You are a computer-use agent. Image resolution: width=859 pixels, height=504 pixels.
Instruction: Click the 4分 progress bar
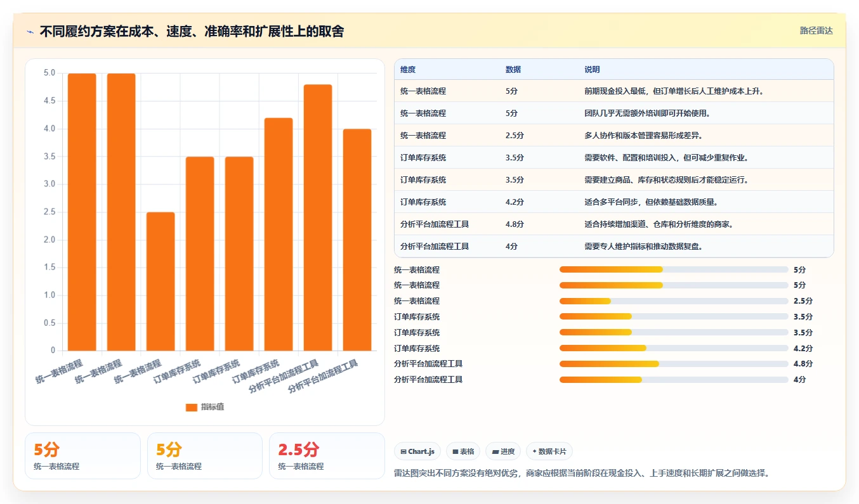point(674,380)
